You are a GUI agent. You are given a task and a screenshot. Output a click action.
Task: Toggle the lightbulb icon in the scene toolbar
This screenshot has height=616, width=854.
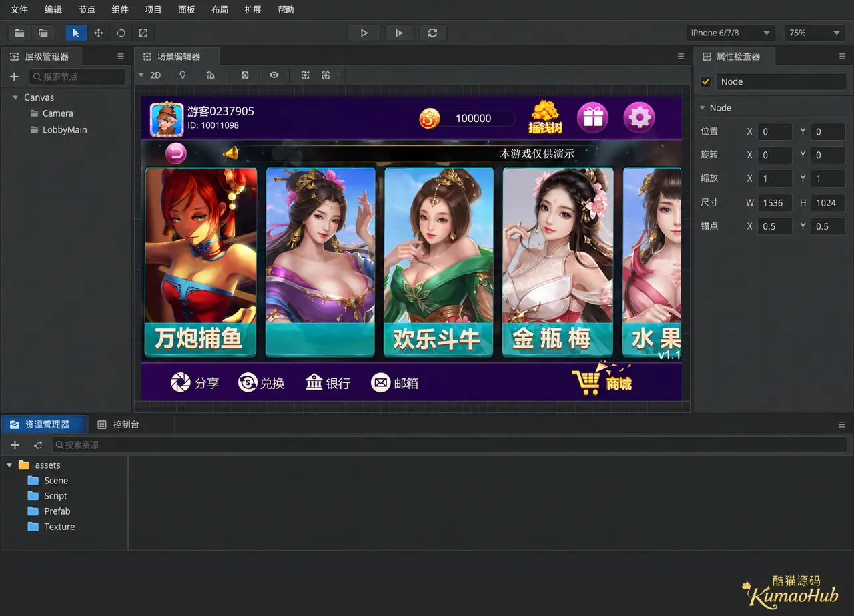coord(183,75)
